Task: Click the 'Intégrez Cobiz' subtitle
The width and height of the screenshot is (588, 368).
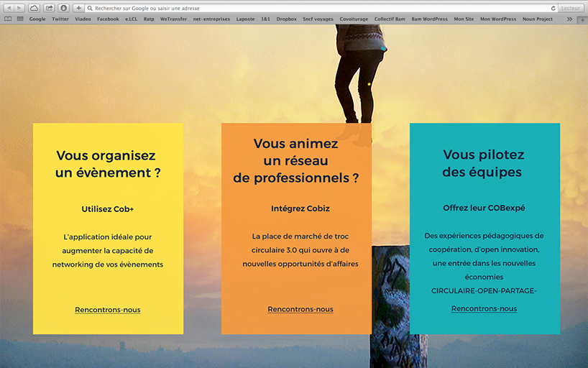Action: pos(300,208)
